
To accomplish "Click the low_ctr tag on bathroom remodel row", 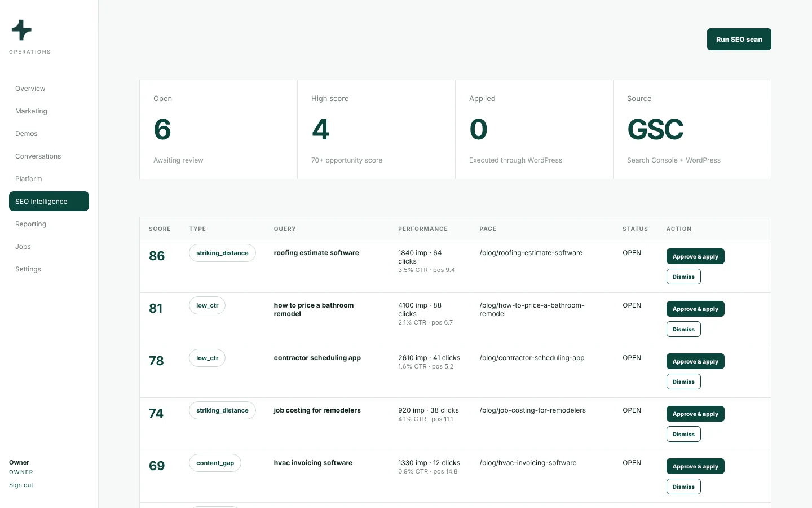I will (x=207, y=306).
